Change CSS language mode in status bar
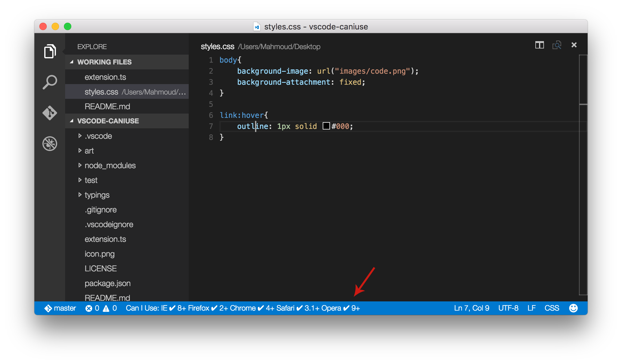 pos(552,308)
